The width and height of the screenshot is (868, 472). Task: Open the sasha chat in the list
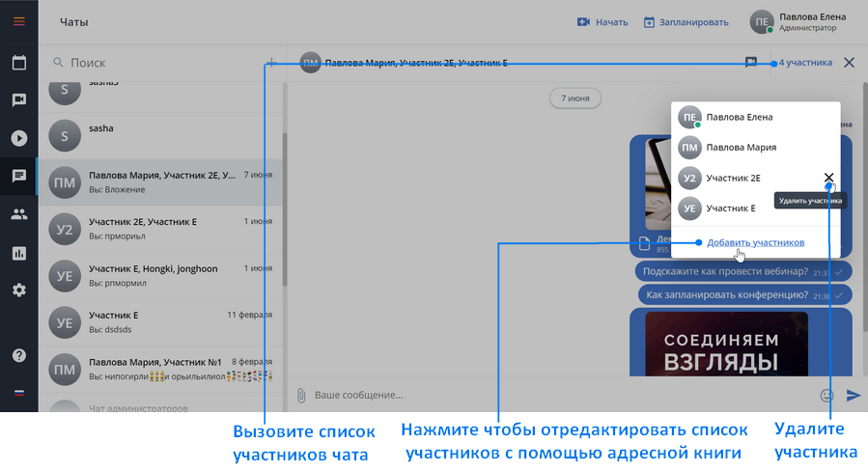[160, 135]
